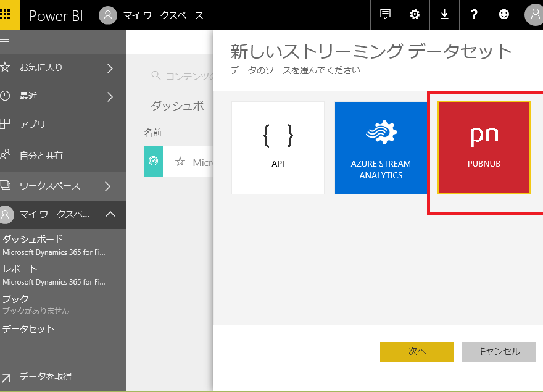
Task: Open Microsoft Dynamics 365 dashboard item
Action: 54,252
